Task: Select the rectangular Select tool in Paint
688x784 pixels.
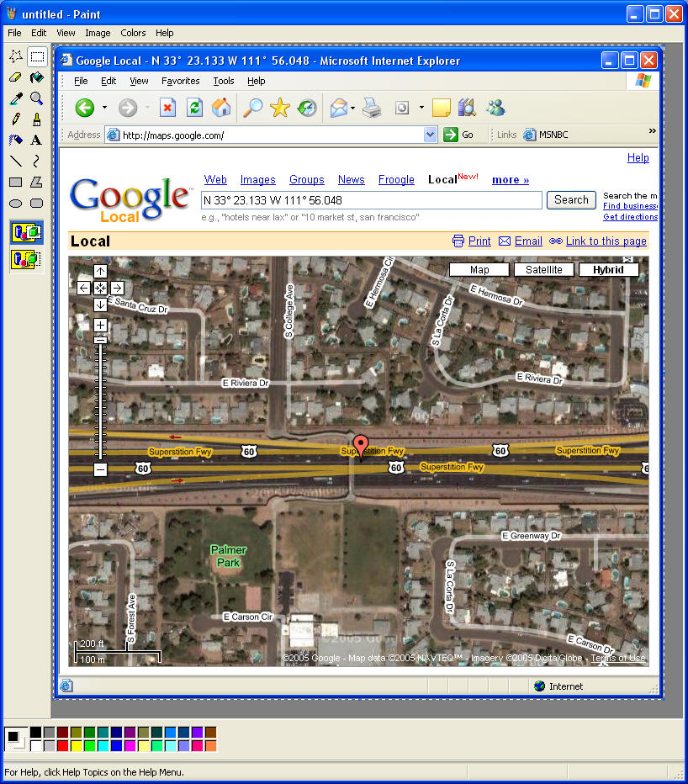Action: click(x=37, y=56)
